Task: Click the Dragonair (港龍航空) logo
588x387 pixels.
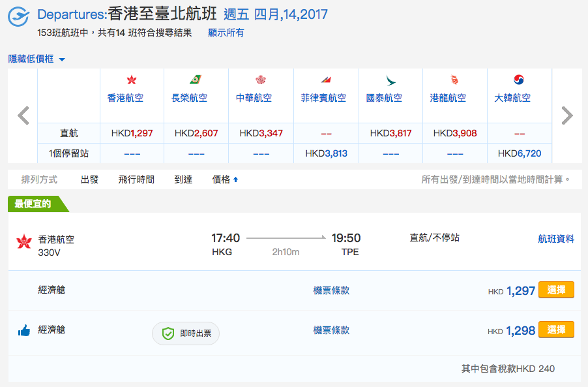Action: [454, 80]
